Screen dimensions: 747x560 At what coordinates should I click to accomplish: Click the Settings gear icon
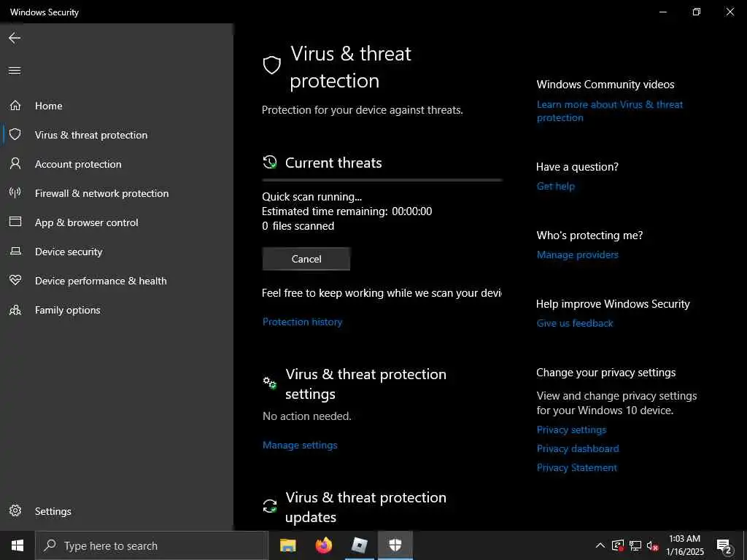click(15, 511)
